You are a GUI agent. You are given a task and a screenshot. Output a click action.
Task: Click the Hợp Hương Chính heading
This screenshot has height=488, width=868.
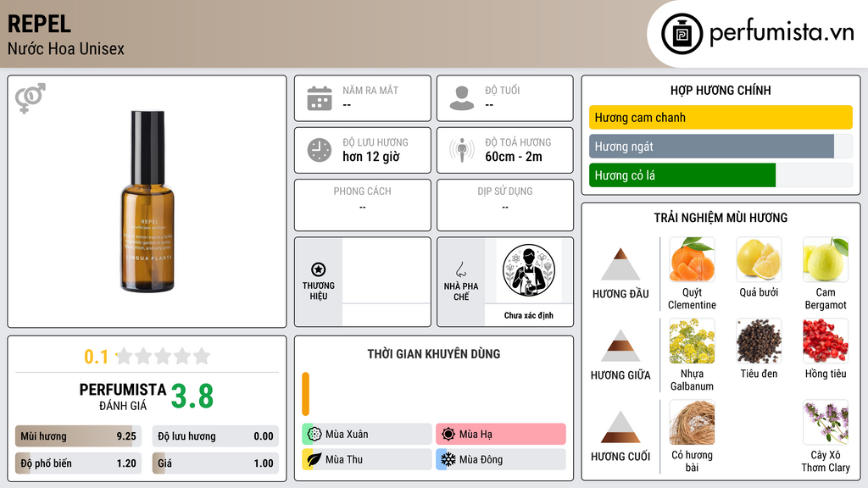tap(721, 90)
